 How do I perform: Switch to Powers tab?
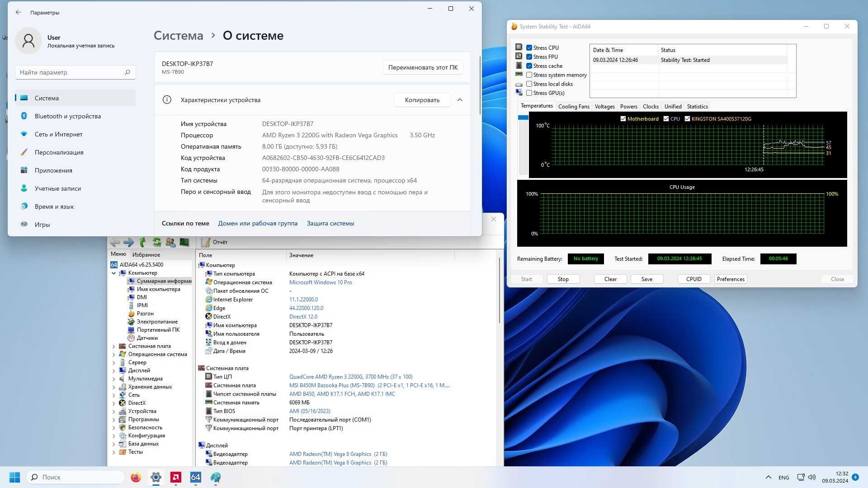pos(628,107)
